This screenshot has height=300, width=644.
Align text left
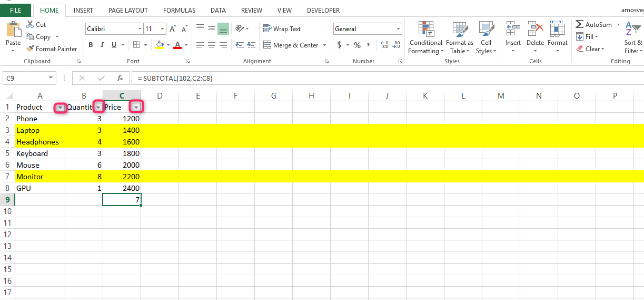(200, 45)
